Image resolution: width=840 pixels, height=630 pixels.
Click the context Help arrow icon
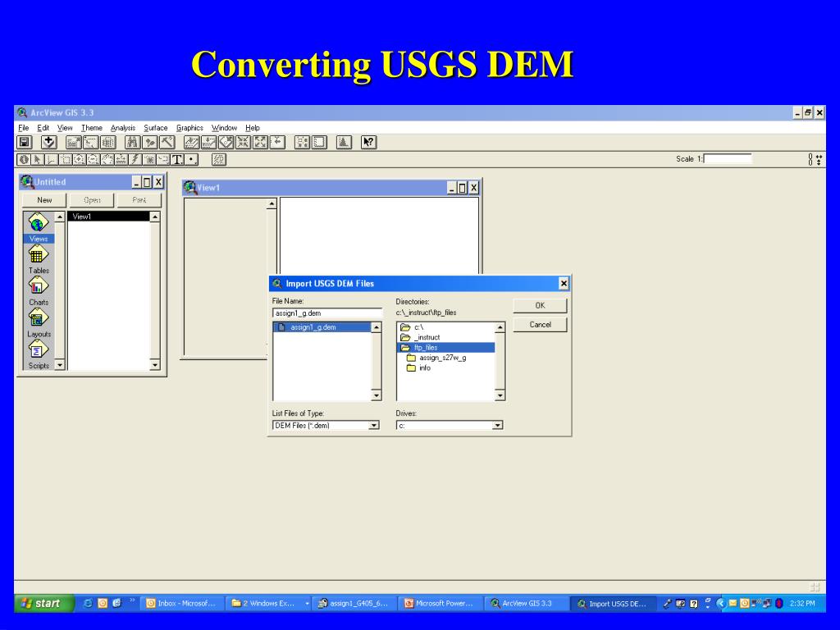368,143
